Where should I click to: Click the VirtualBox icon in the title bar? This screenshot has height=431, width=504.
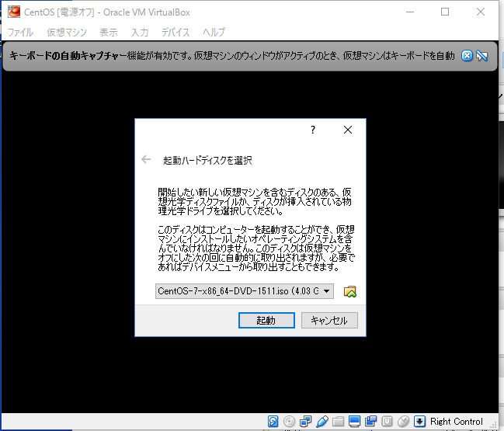coord(14,12)
